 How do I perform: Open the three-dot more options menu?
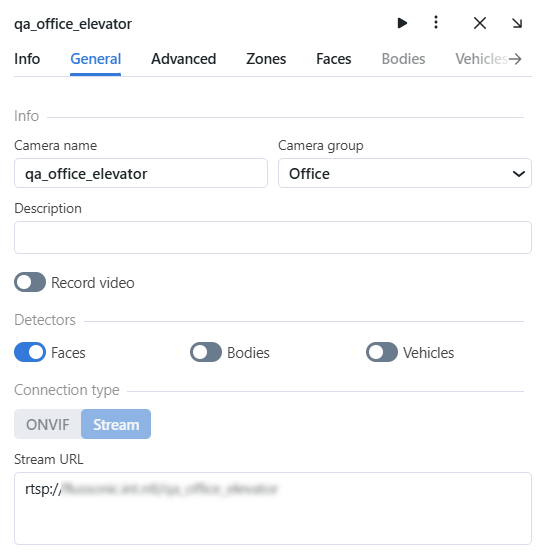pos(436,22)
